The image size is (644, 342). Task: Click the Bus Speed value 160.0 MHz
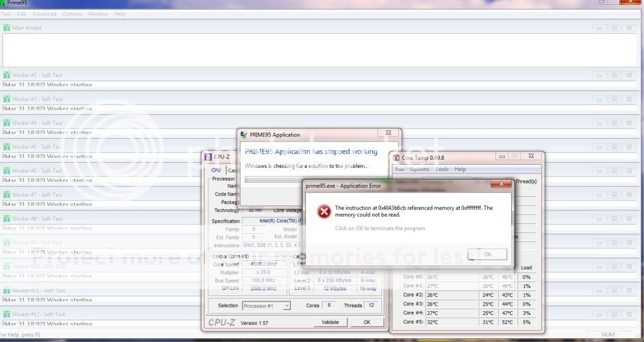tap(264, 281)
